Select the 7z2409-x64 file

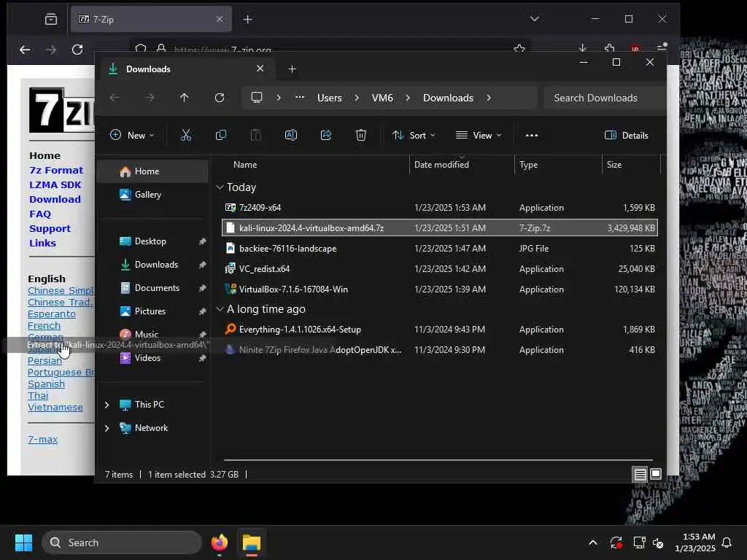point(439,208)
